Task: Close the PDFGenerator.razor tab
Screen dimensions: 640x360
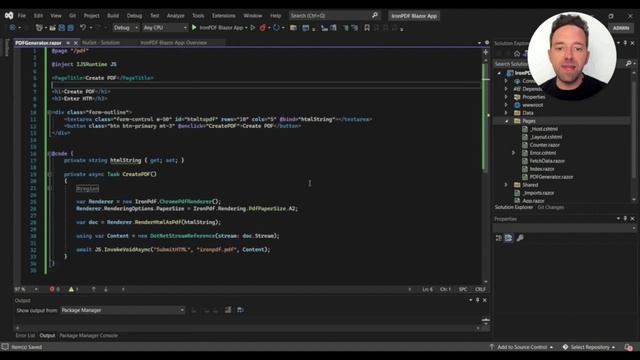Action: click(76, 42)
